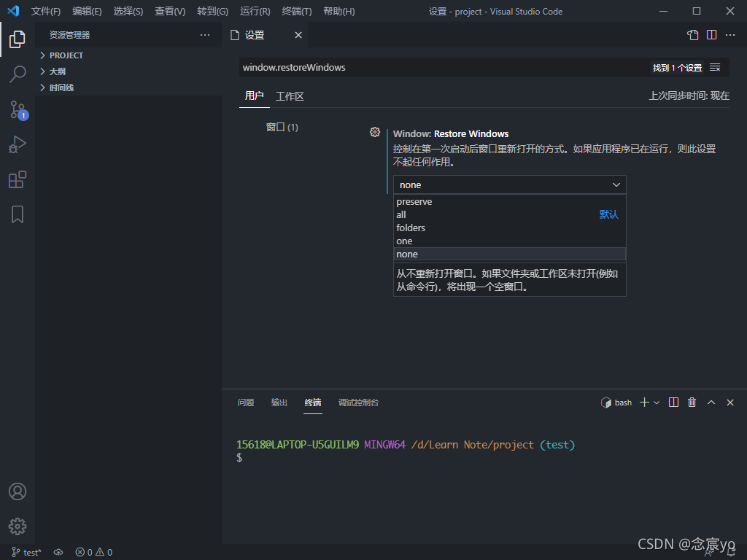Open the 编辑(E) menu
747x560 pixels.
pyautogui.click(x=88, y=12)
